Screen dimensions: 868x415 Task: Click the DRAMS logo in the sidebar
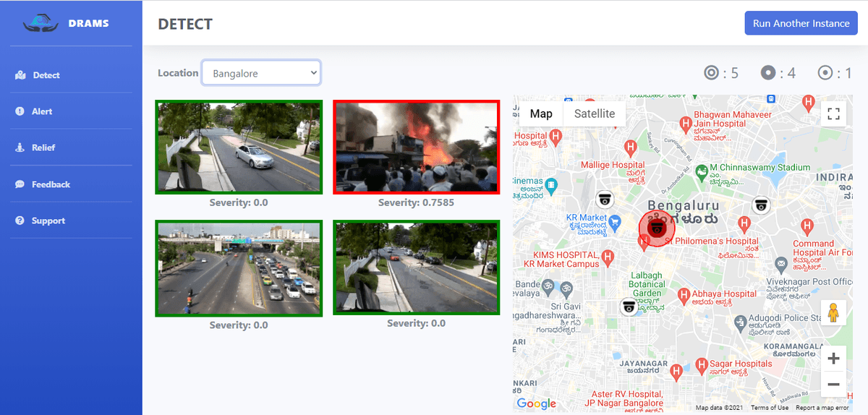(x=41, y=24)
